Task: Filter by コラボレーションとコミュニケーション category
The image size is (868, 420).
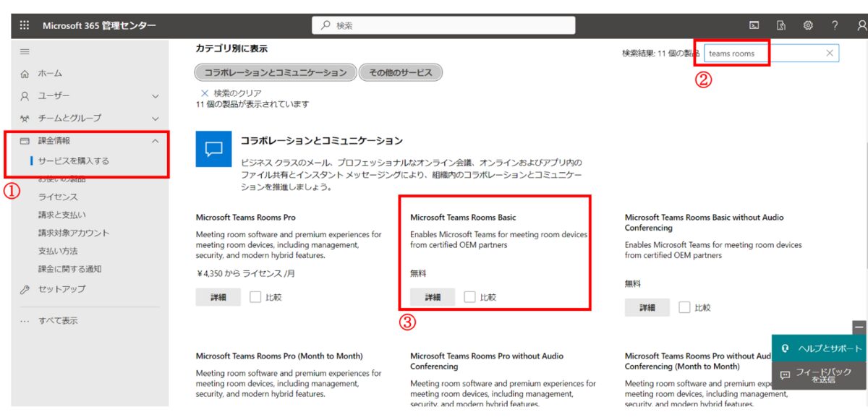Action: (x=276, y=73)
